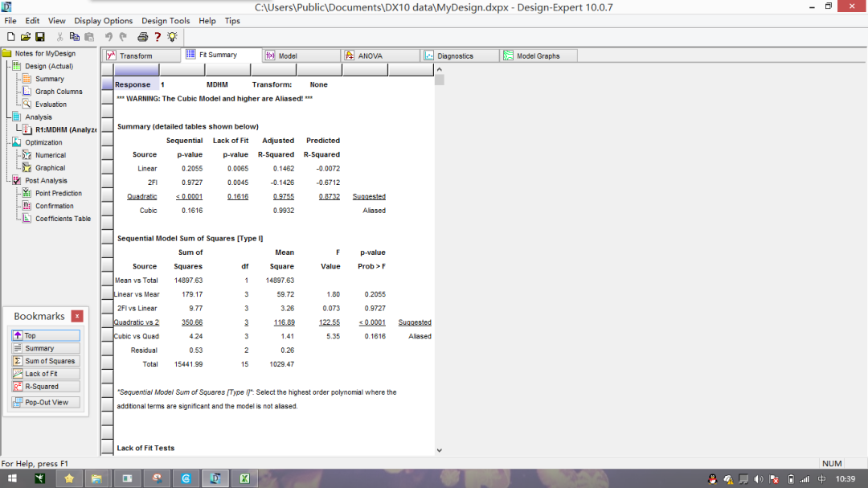Open the View menu
Screen dimensions: 868x488
point(56,20)
